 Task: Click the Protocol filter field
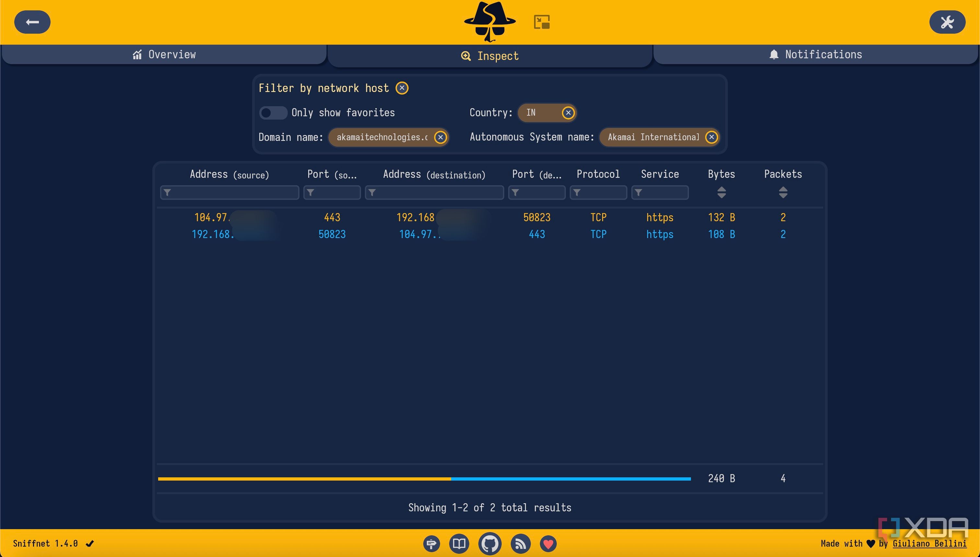pos(598,192)
